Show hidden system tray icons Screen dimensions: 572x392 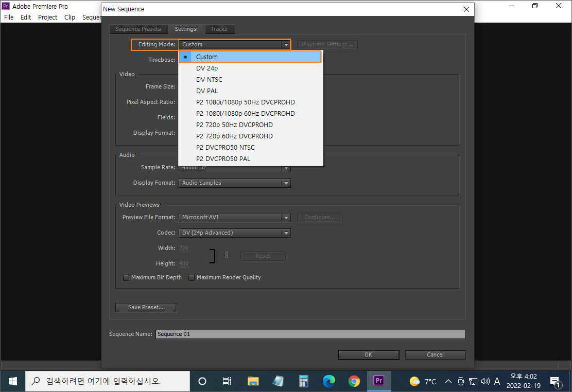[448, 381]
